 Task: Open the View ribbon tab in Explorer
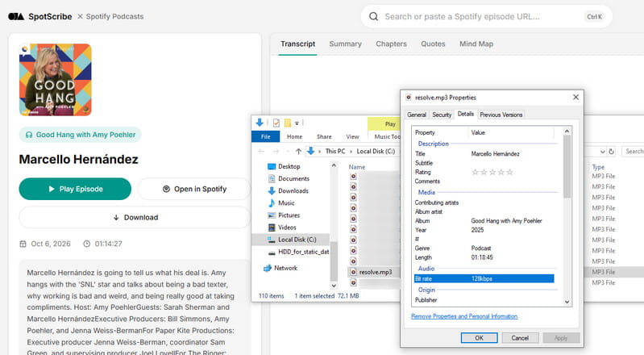tap(352, 136)
